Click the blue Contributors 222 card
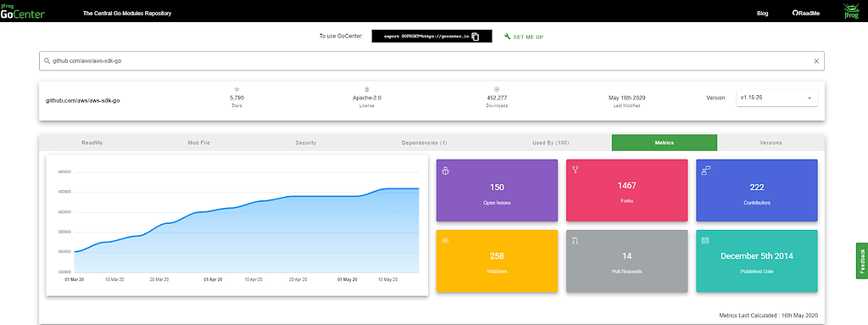 click(x=757, y=190)
